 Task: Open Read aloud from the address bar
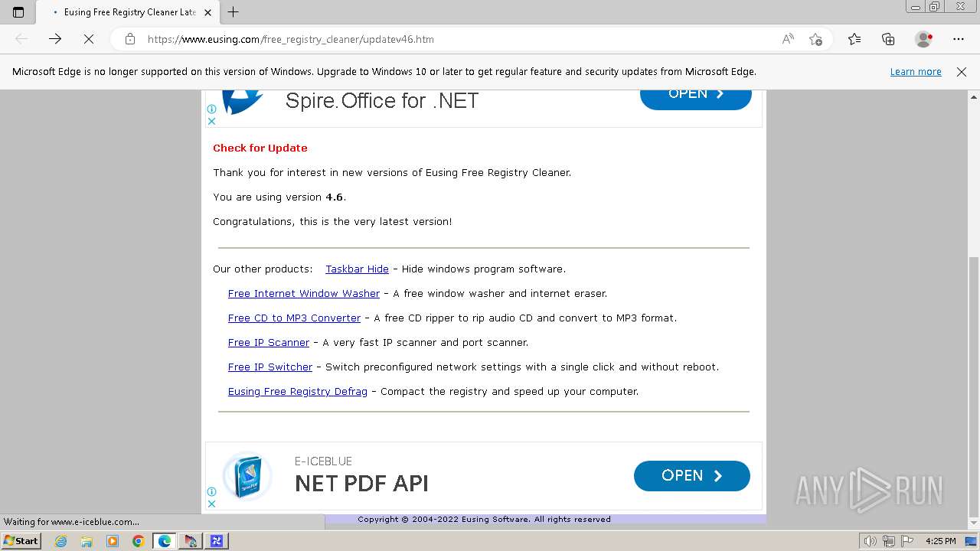(788, 39)
